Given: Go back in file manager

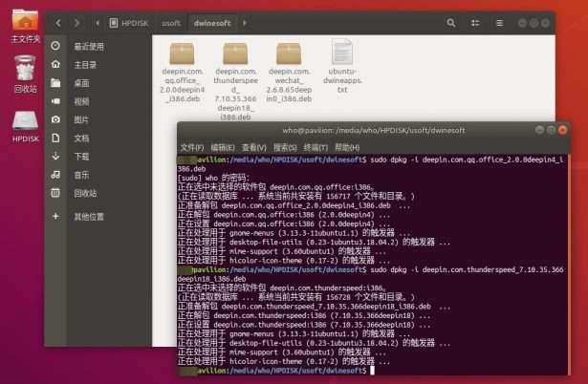Looking at the screenshot, I should tap(58, 23).
